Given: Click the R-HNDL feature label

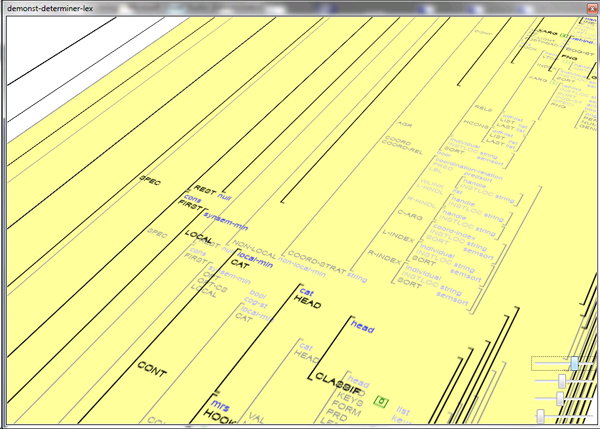Looking at the screenshot, I should pyautogui.click(x=421, y=202).
